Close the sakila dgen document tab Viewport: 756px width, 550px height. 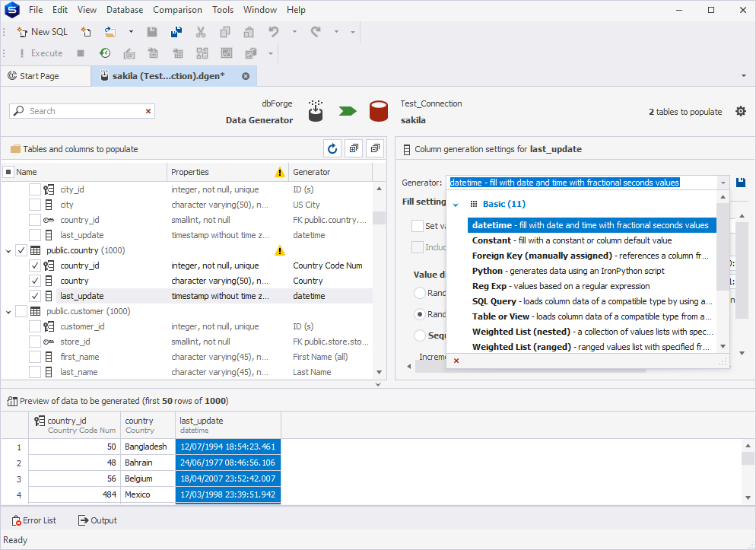pos(246,76)
